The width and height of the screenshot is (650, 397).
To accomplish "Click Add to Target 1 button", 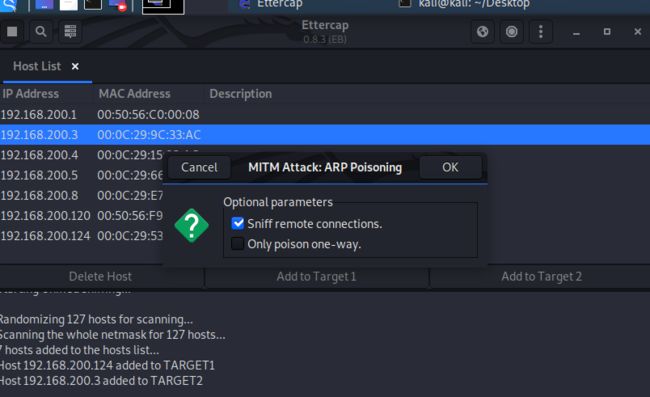I will pyautogui.click(x=316, y=276).
